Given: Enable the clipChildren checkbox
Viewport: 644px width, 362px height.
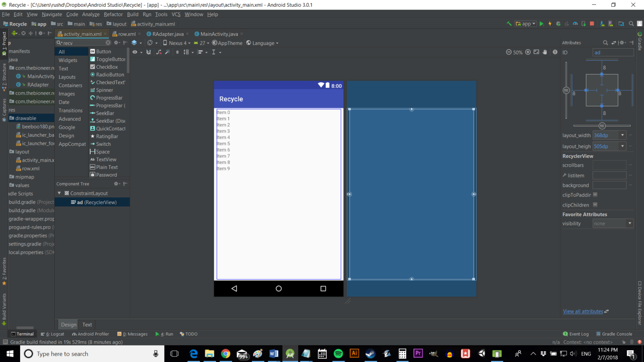Looking at the screenshot, I should coord(595,204).
